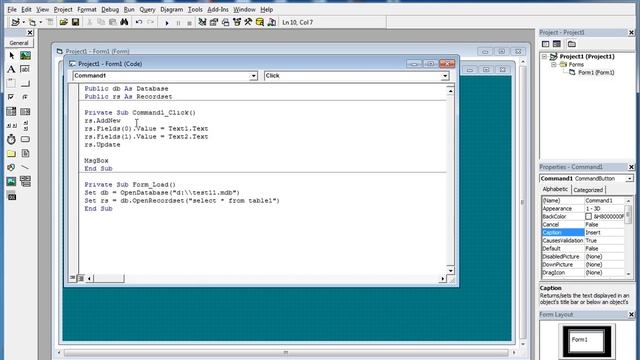
Task: Switch to Procedure View at code window bottom
Action: 73,278
